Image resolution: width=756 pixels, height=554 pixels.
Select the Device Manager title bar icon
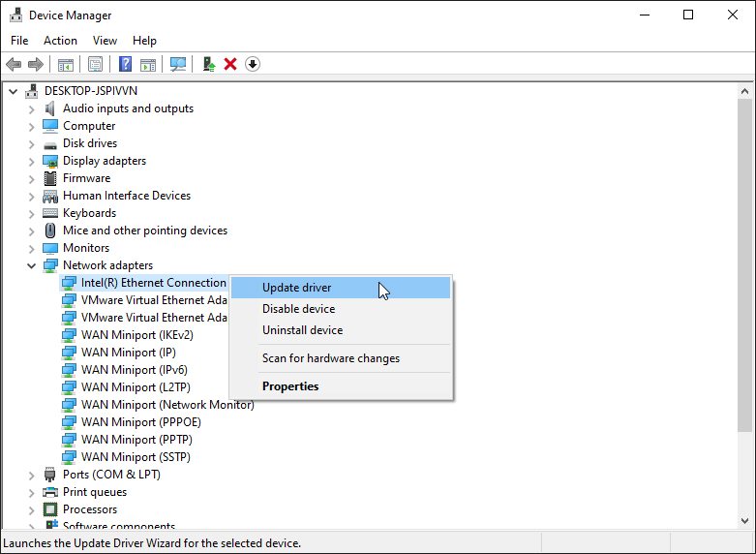(15, 15)
